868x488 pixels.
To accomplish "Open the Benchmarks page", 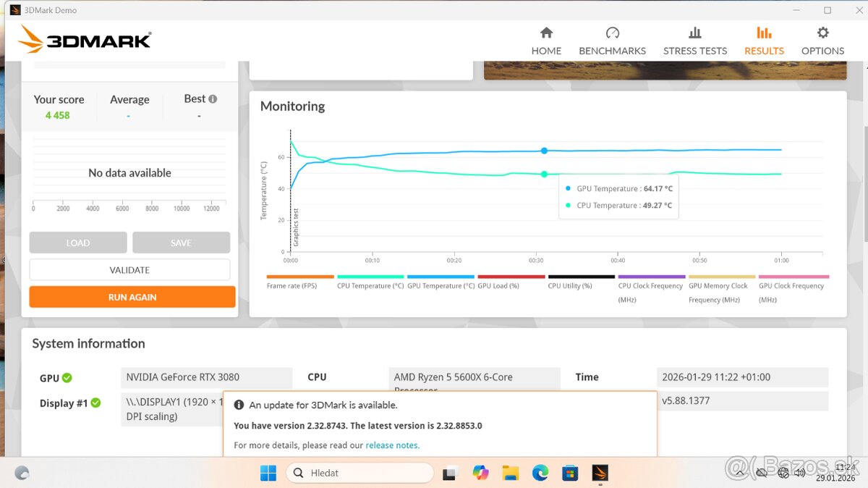I will (612, 41).
